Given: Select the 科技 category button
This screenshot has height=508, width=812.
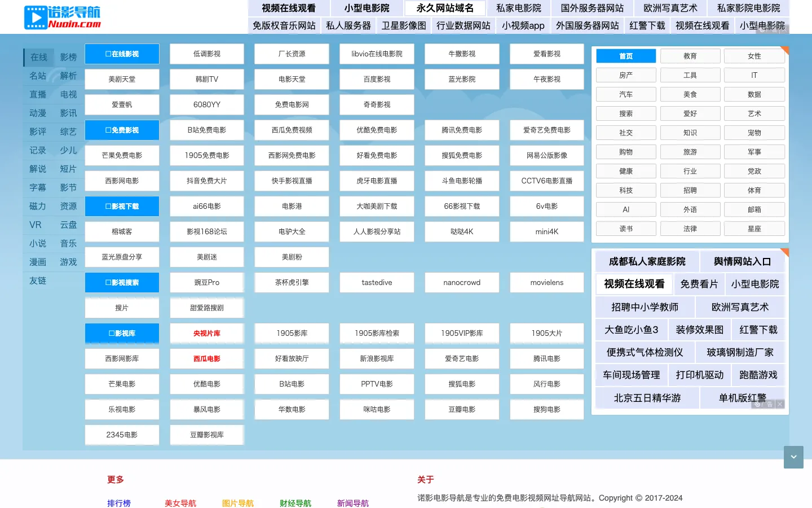Looking at the screenshot, I should 626,191.
